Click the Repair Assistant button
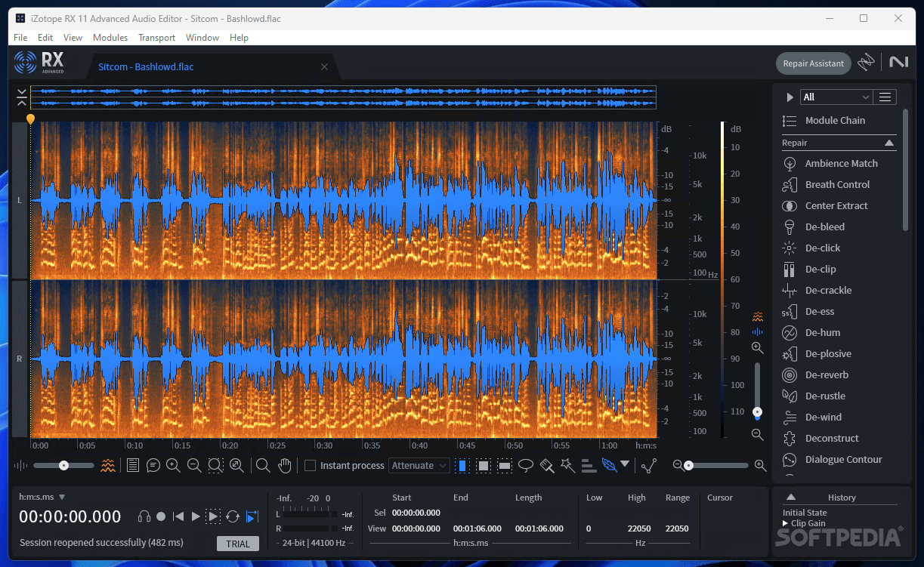The height and width of the screenshot is (567, 924). pos(813,63)
